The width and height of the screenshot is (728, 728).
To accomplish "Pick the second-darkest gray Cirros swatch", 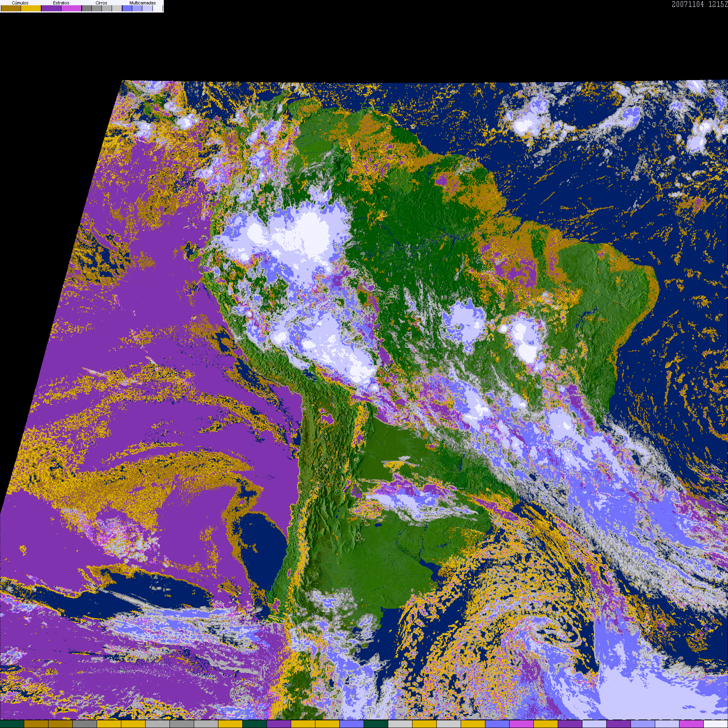I will click(x=97, y=8).
